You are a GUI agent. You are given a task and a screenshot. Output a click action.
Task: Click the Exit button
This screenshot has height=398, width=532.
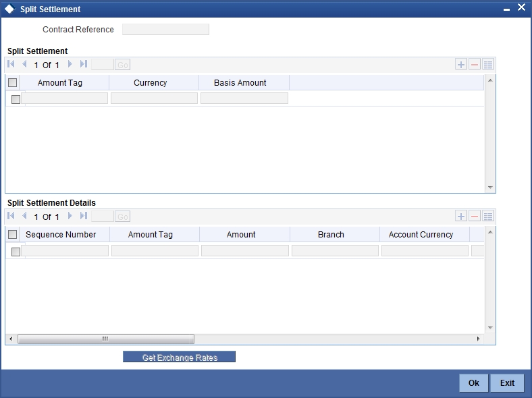(507, 382)
